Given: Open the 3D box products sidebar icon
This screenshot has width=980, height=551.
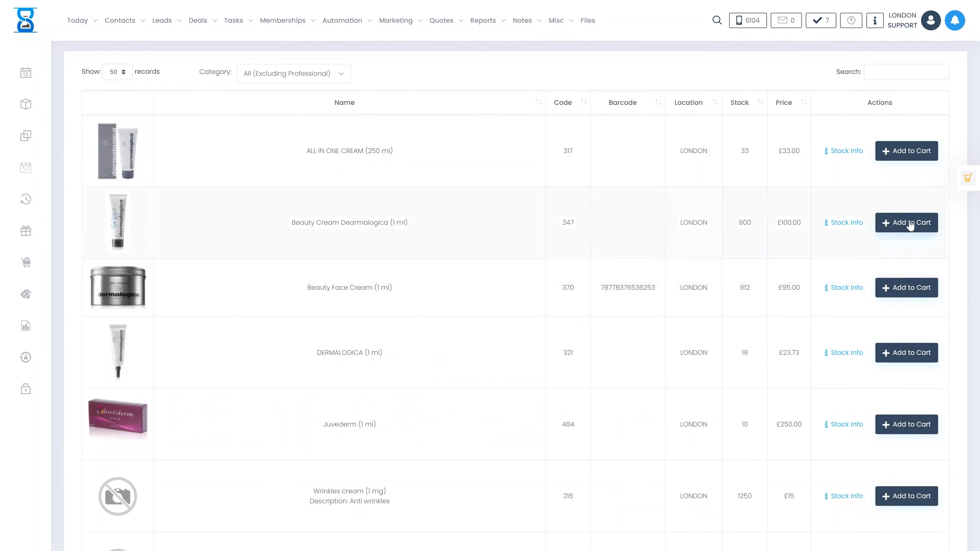Looking at the screenshot, I should 26,104.
